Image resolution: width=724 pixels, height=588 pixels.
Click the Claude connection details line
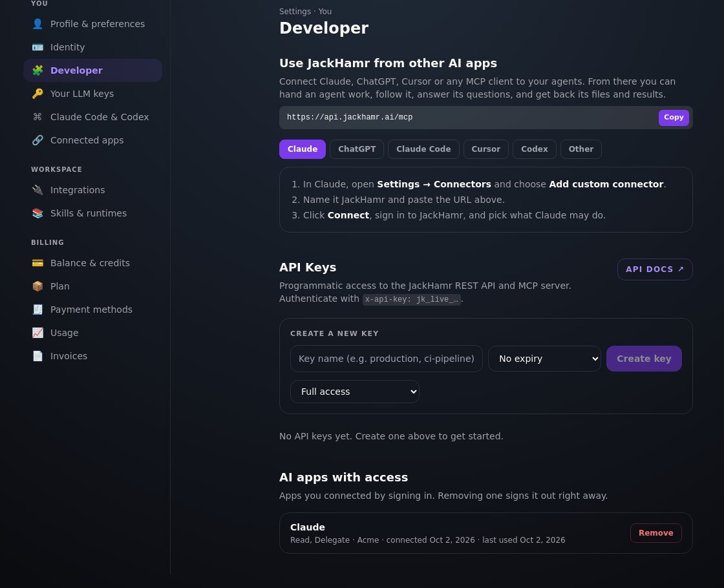tap(427, 540)
